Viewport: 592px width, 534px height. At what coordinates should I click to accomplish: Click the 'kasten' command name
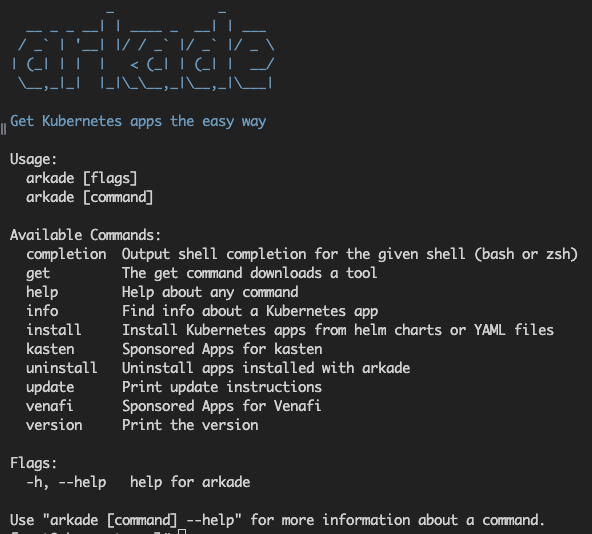tap(50, 349)
